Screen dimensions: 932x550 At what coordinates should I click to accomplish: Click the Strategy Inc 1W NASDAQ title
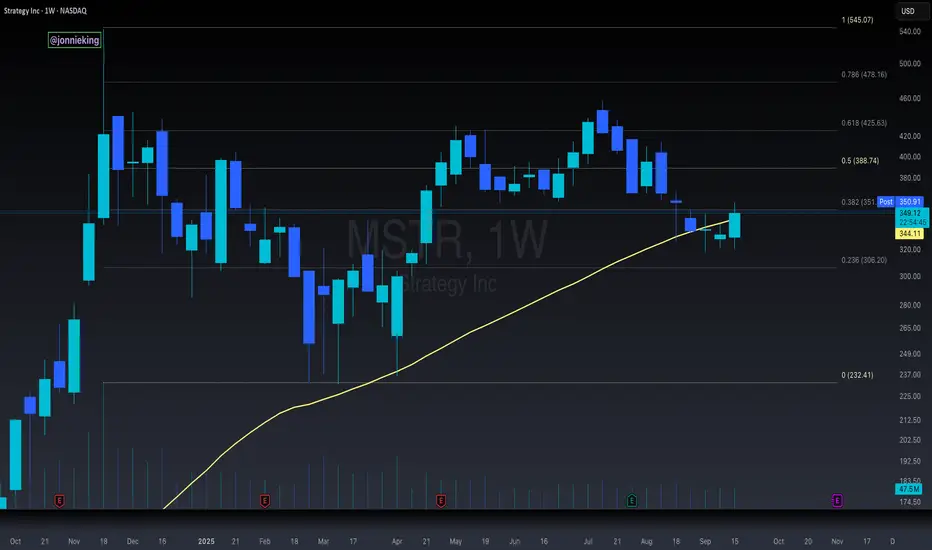coord(45,11)
